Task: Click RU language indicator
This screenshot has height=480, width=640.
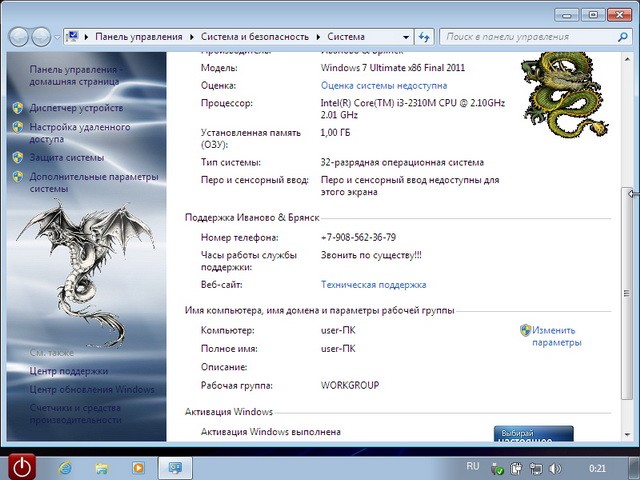Action: point(473,466)
